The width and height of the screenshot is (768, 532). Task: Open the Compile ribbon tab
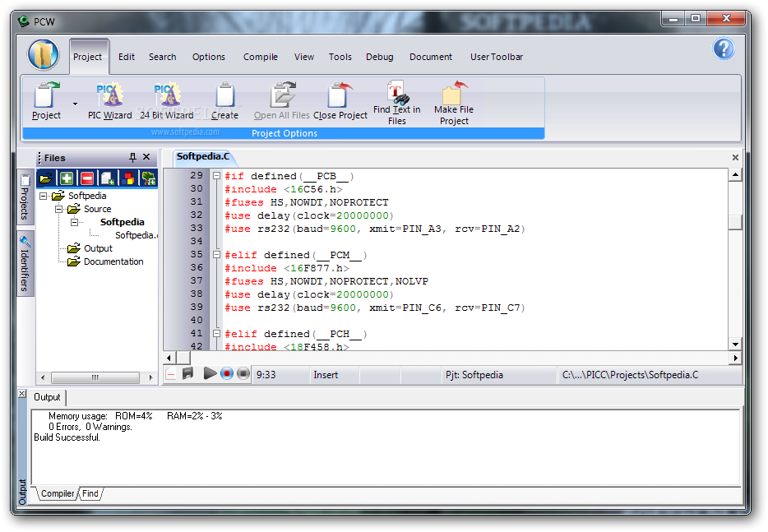click(x=261, y=57)
